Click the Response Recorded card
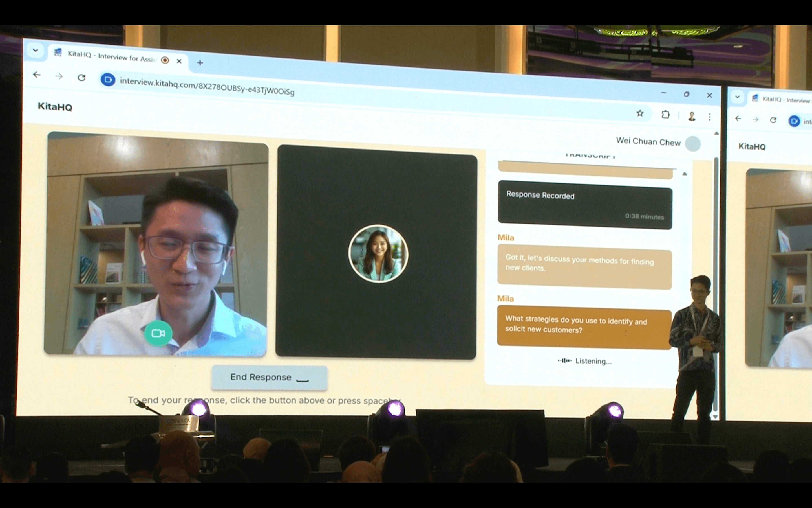812x508 pixels. (x=585, y=205)
